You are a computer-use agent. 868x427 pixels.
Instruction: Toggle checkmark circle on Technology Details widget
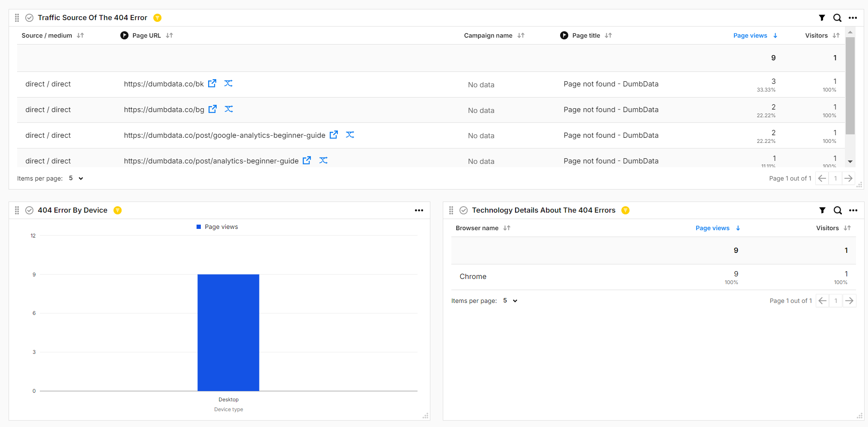tap(463, 210)
